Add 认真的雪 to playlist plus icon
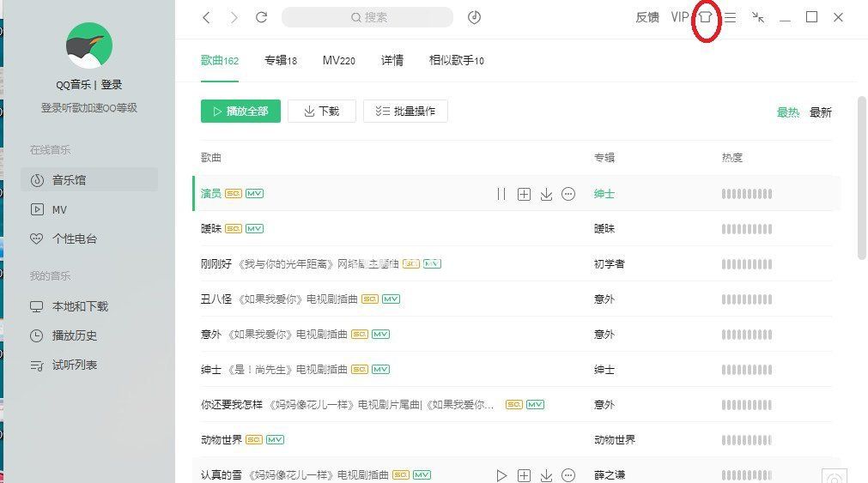868x483 pixels. click(x=525, y=475)
